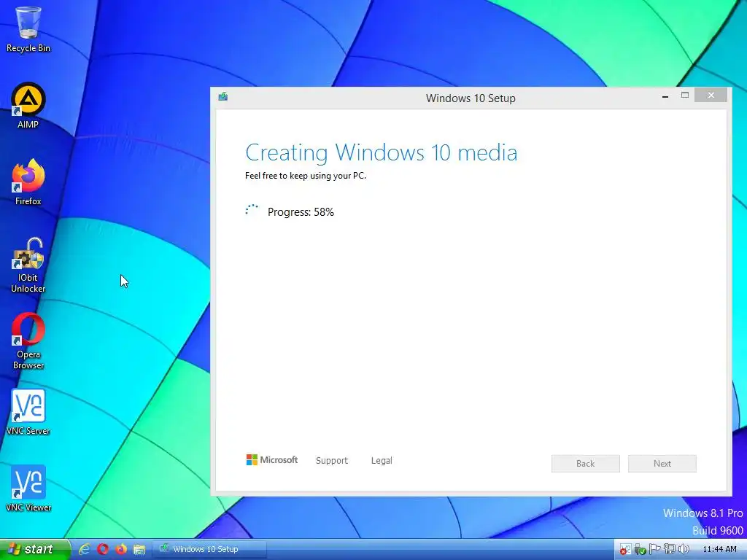Click the Progress: 58% text
The image size is (747, 560).
[x=301, y=212]
